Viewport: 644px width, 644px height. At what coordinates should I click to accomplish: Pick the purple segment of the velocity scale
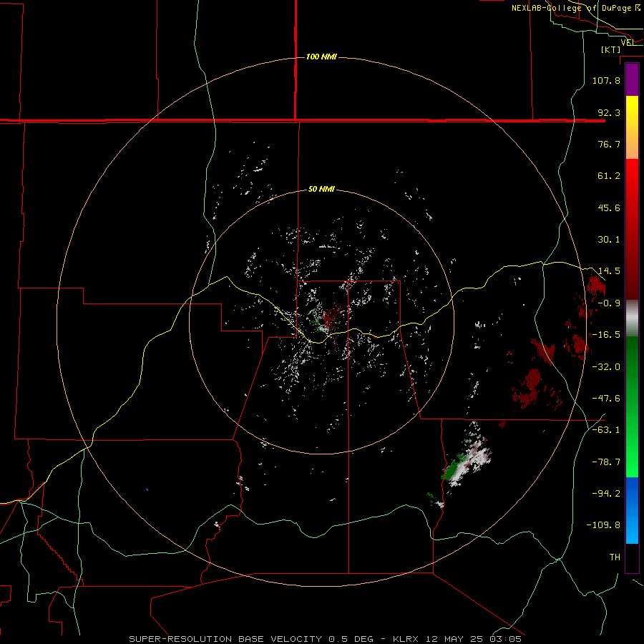coord(632,79)
